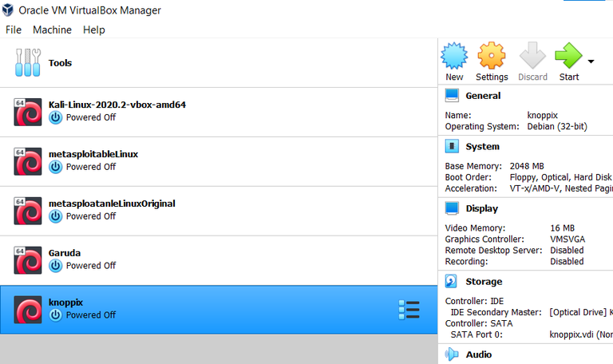Click the Display section screen icon
The image size is (613, 364).
(452, 208)
